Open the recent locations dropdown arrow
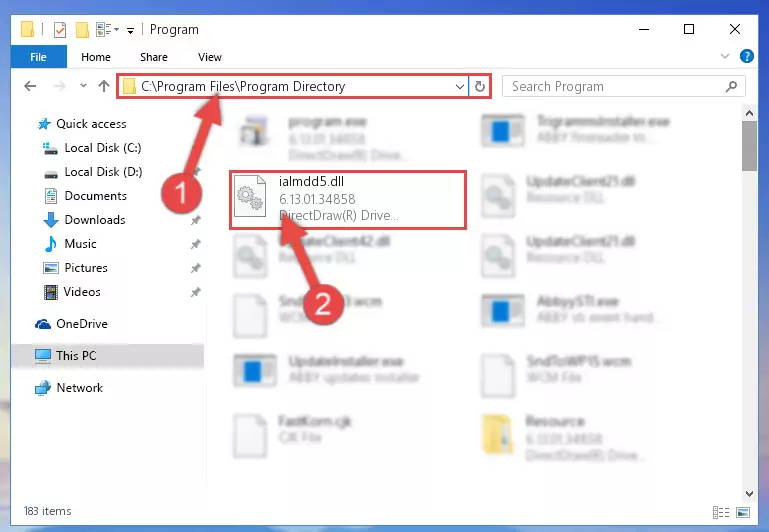This screenshot has height=532, width=769. coord(83,86)
